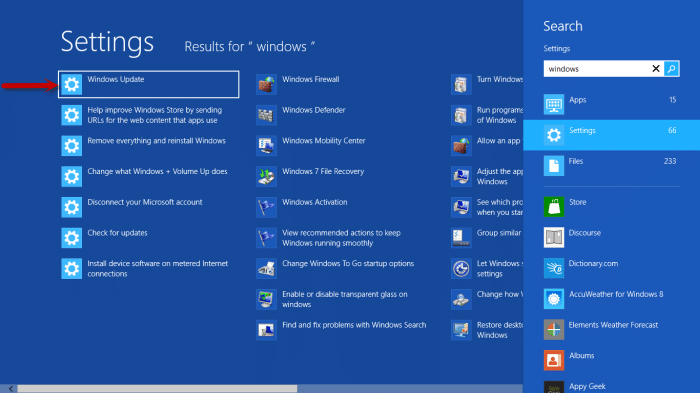Open the Windows Update gear icon
The height and width of the screenshot is (393, 700).
tap(71, 84)
